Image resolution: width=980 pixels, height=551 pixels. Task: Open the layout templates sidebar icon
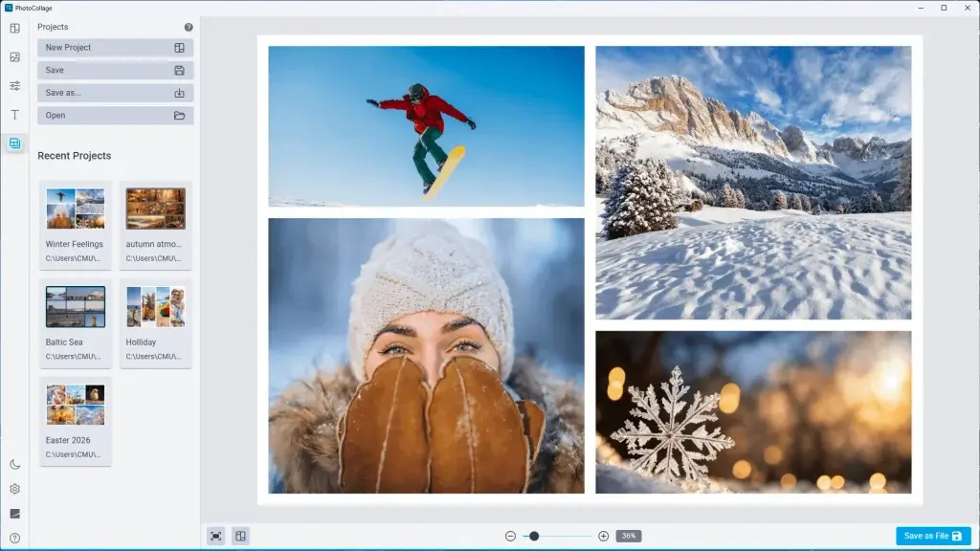(15, 28)
